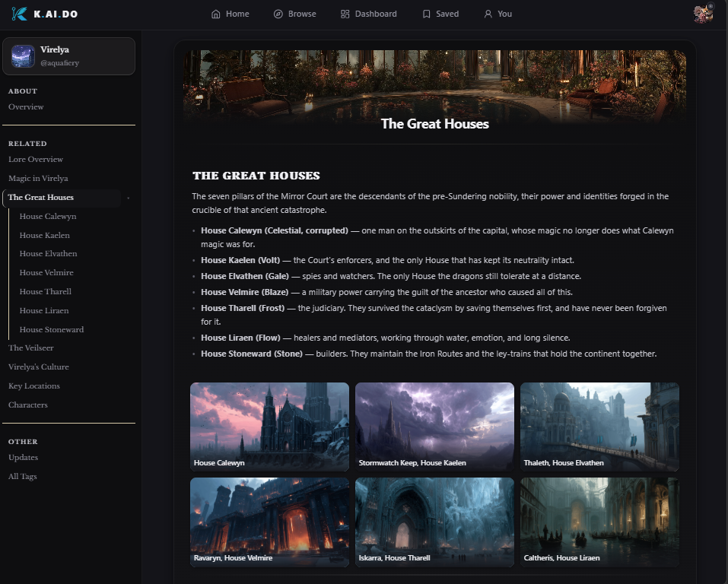This screenshot has width=728, height=584.
Task: Collapse The Great Houses sidebar section arrow
Action: coord(128,198)
